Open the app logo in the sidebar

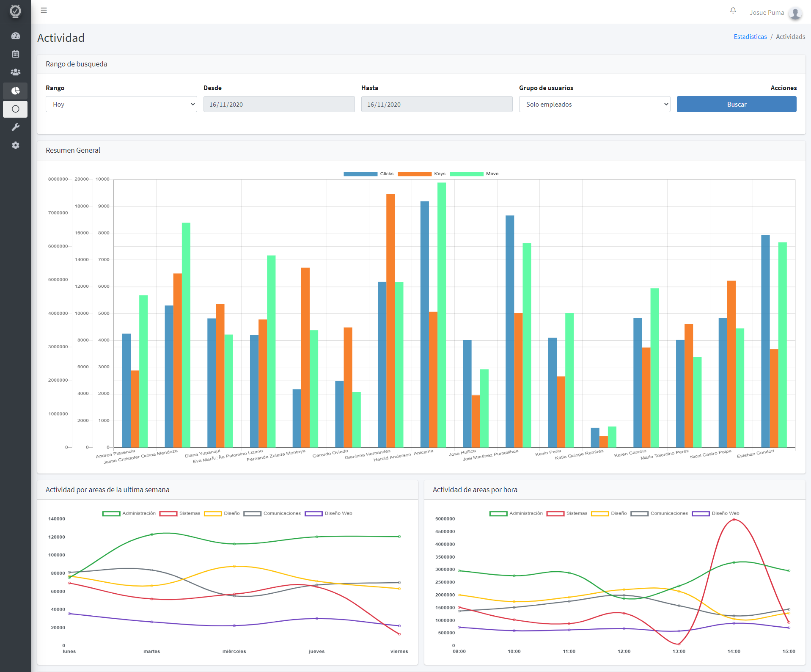pos(15,11)
